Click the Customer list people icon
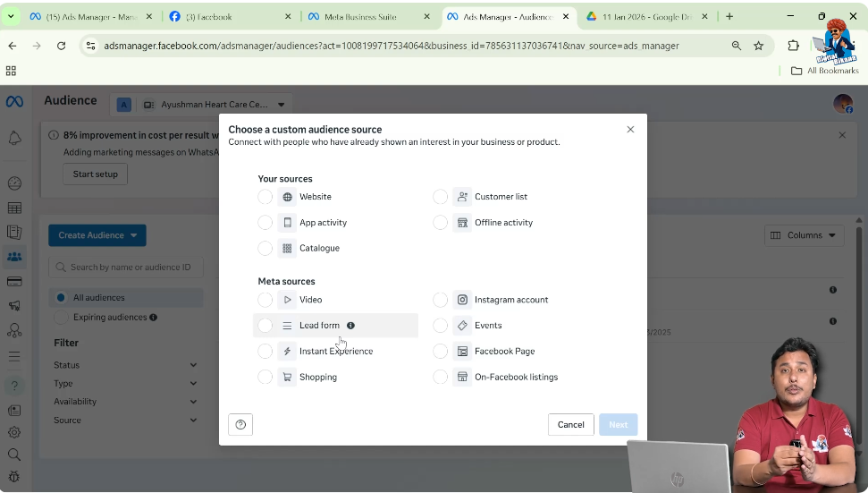 tap(462, 197)
